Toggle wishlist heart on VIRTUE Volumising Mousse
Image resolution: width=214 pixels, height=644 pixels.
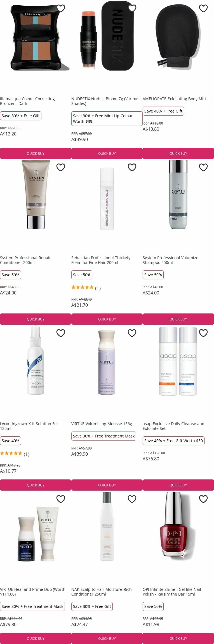[132, 333]
